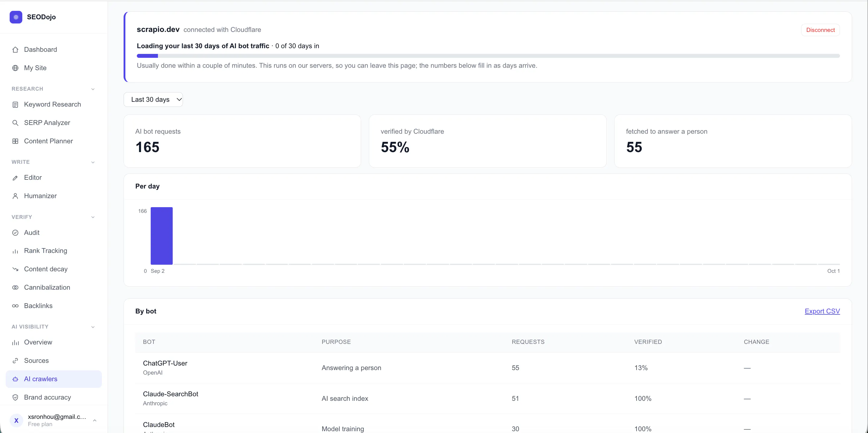Click the 51 requests value
868x433 pixels.
(515, 399)
